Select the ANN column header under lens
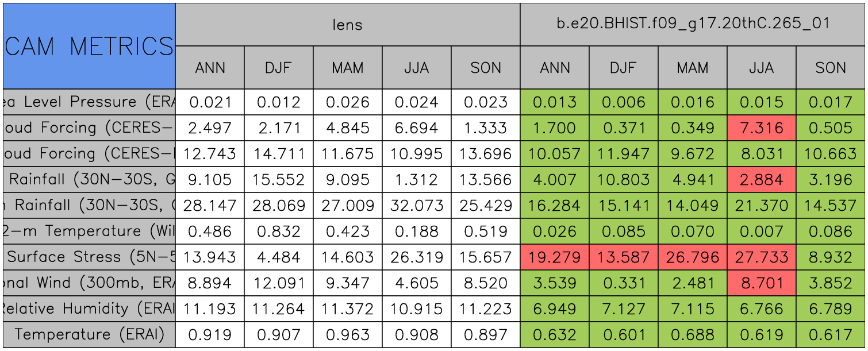 [x=210, y=68]
